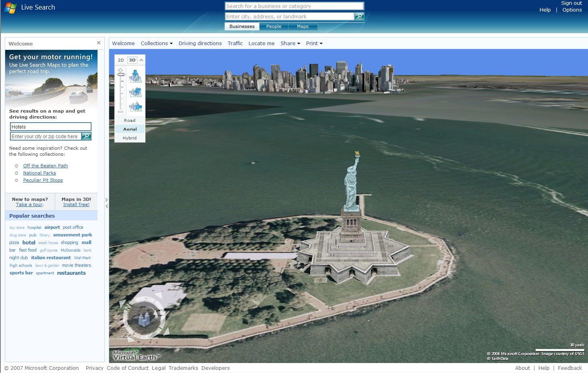Search popular term restaurants
The image size is (588, 373).
71,273
